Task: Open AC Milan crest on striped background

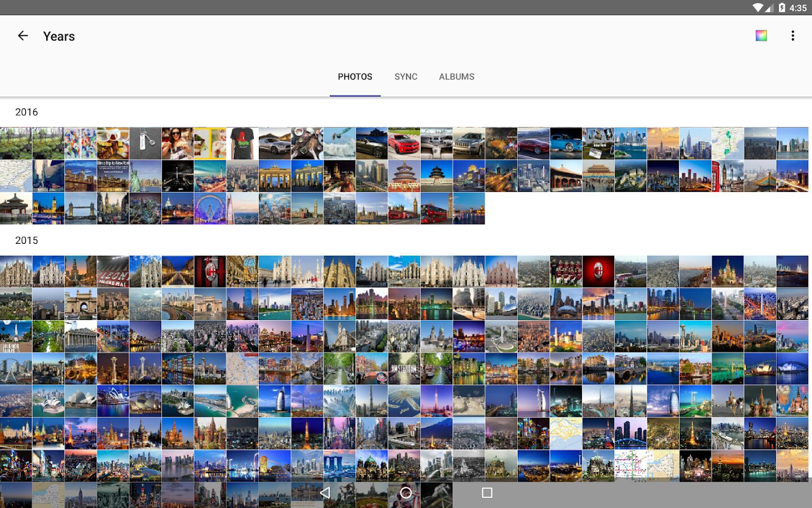Action: 210,271
